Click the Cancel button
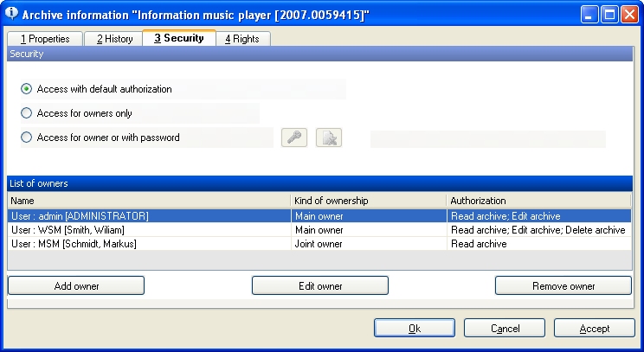This screenshot has width=644, height=352. coord(505,328)
